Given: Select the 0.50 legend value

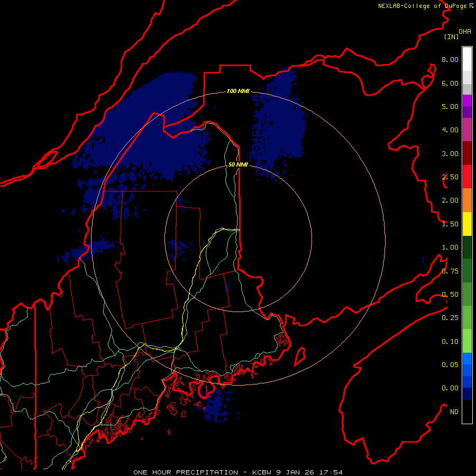Looking at the screenshot, I should (450, 295).
